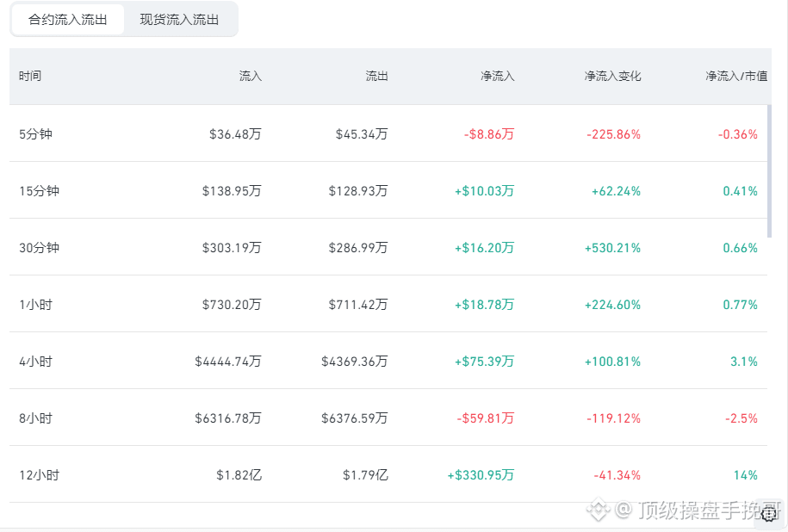Viewport: 788px width, 532px height.
Task: Sort by 净流入 column header
Action: (498, 76)
